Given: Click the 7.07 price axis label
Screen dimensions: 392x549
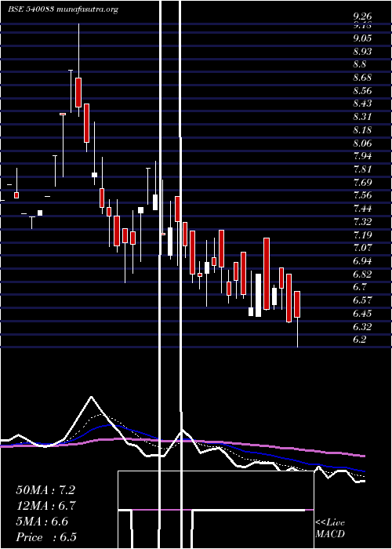Looking at the screenshot, I should click(362, 248).
